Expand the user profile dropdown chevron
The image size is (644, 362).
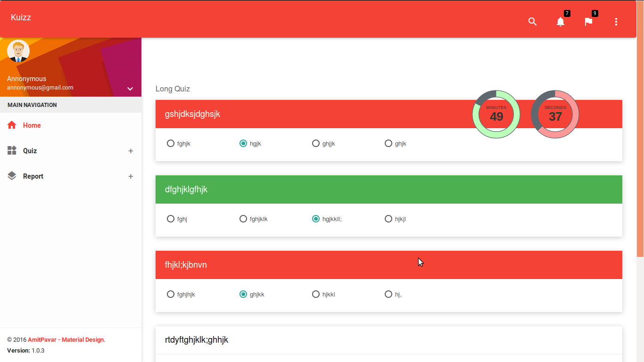point(130,89)
